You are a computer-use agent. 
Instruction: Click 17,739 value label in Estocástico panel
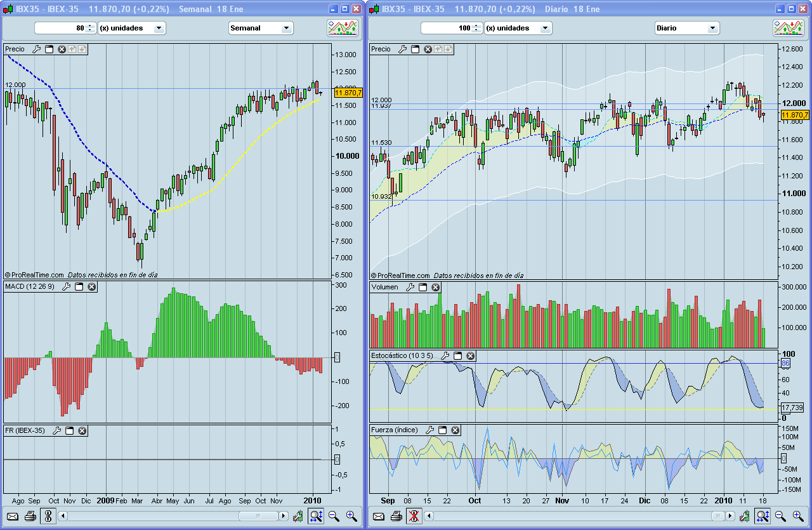coord(792,407)
